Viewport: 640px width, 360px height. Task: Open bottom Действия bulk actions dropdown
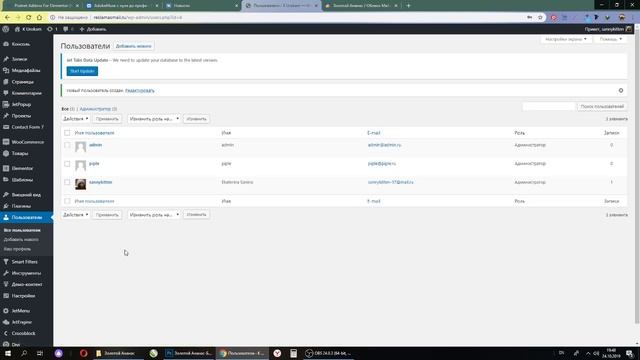click(76, 215)
